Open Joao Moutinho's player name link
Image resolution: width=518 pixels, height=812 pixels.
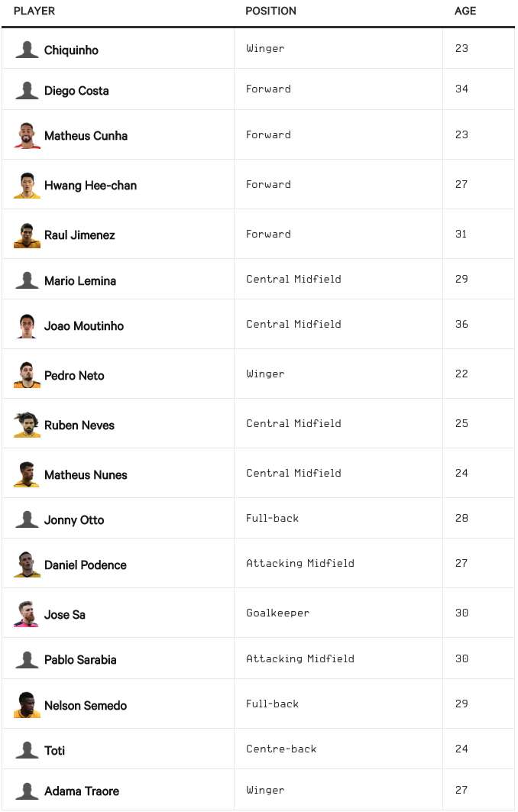pyautogui.click(x=83, y=326)
